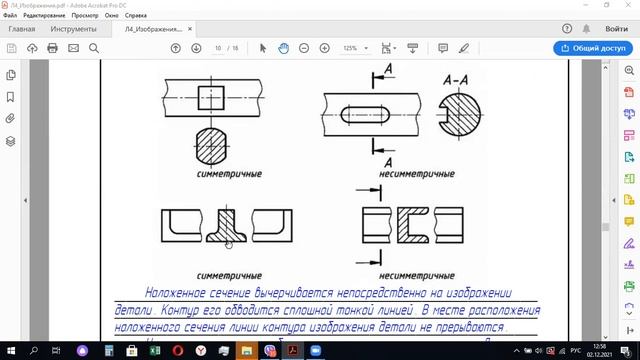Open Task View on the taskbar
Image resolution: width=640 pixels, height=360 pixels.
pos(56,351)
